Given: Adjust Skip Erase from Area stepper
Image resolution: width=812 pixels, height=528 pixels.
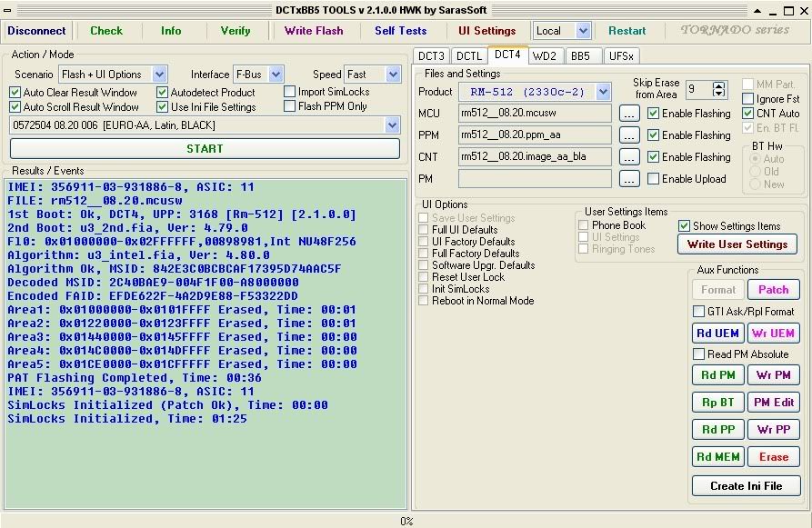Looking at the screenshot, I should click(x=718, y=90).
